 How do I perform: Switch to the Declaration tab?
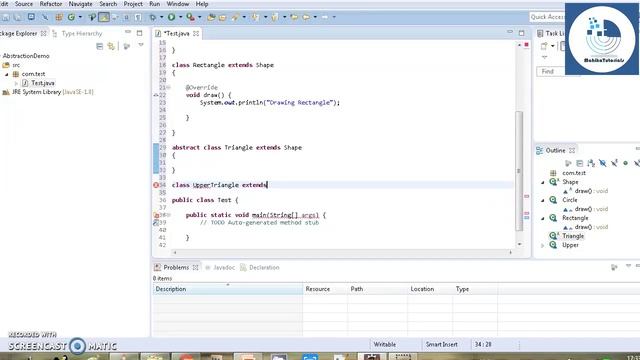[260, 268]
